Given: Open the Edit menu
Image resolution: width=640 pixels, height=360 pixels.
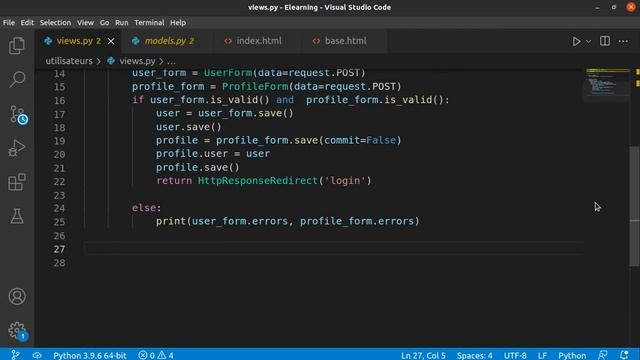Looking at the screenshot, I should [x=27, y=23].
